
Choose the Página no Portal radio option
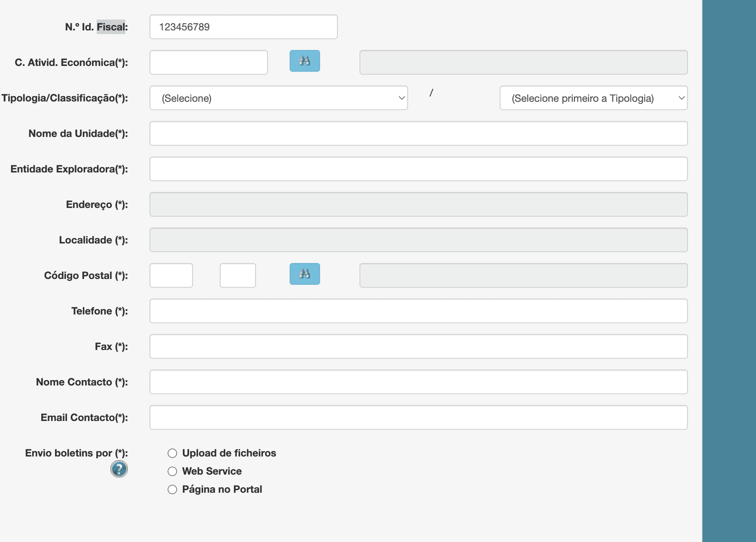coord(172,489)
